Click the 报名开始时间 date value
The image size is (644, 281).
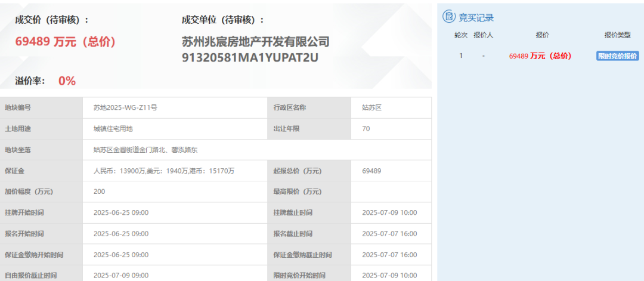pyautogui.click(x=121, y=234)
